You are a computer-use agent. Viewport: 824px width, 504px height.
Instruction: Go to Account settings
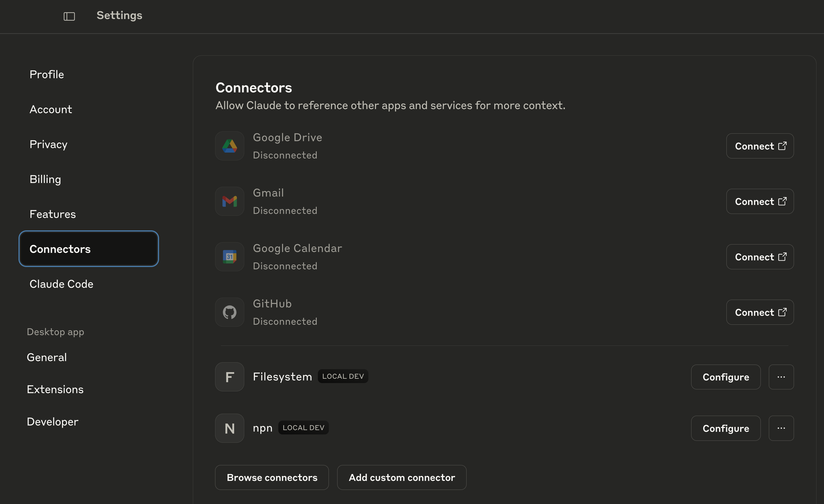[51, 109]
